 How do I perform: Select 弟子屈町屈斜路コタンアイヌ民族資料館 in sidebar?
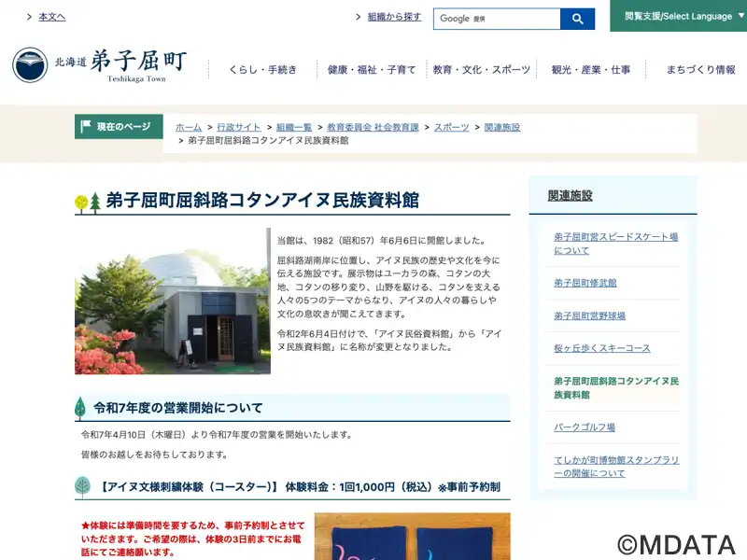(x=616, y=387)
